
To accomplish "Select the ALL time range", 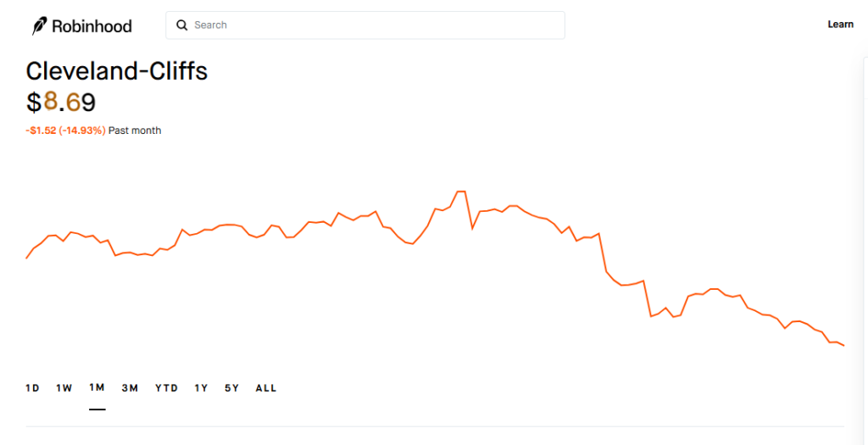I will click(266, 388).
